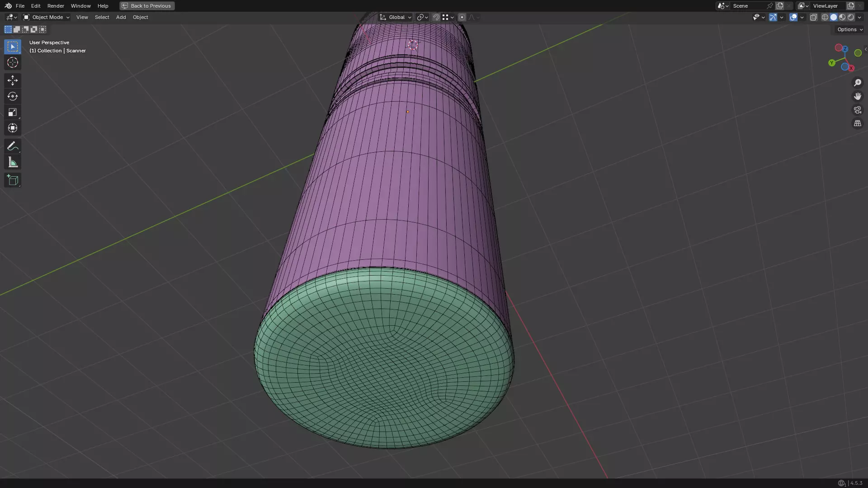Switch to Material Preview shading
The image size is (868, 488).
pos(842,17)
